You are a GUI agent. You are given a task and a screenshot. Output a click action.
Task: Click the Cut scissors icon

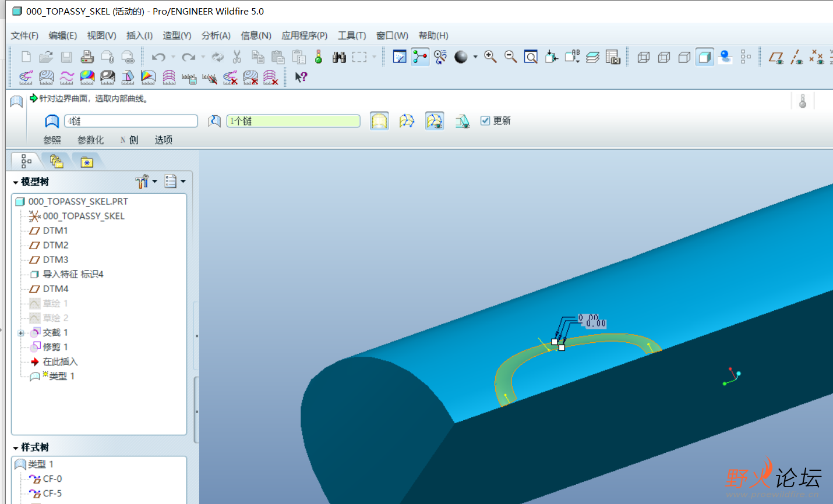tap(237, 57)
